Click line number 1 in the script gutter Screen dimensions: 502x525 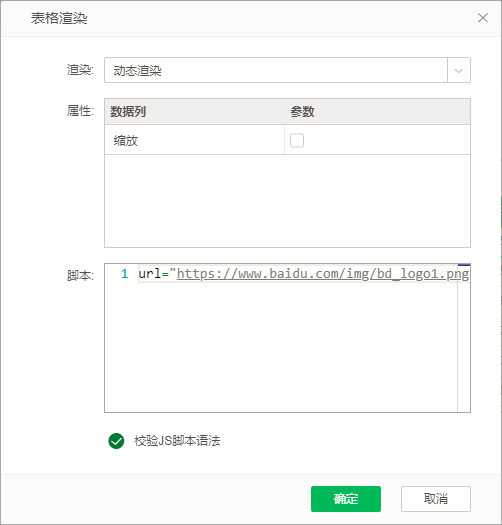pos(124,274)
